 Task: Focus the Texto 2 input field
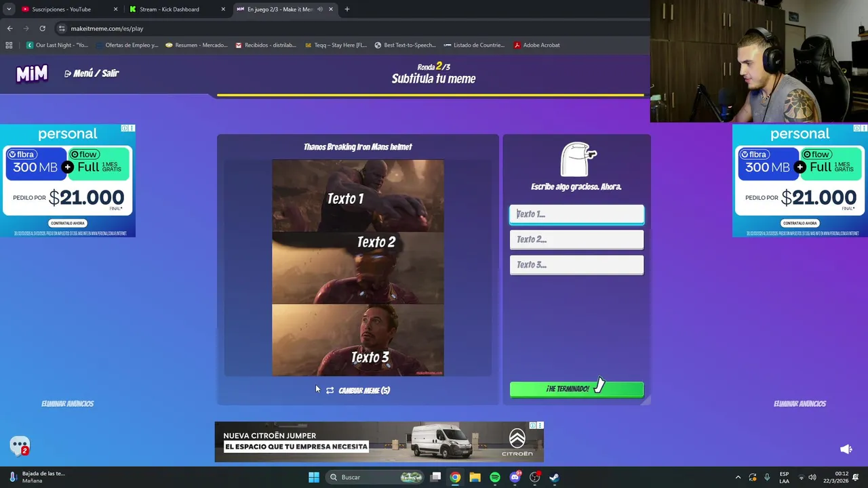[576, 239]
